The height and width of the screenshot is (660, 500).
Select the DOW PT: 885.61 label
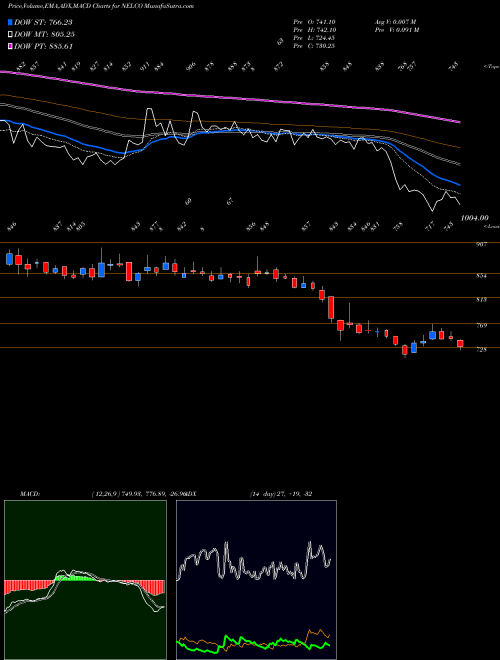43,46
